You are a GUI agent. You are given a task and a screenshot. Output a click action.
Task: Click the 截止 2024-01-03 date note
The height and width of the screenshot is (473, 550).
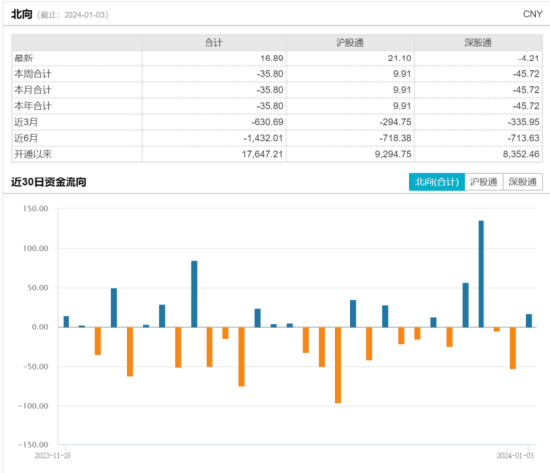pos(73,15)
